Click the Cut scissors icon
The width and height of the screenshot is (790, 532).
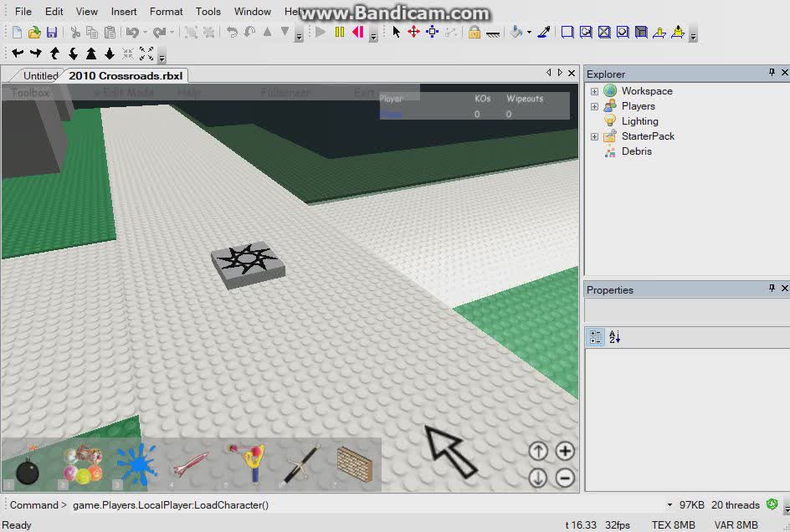pyautogui.click(x=75, y=33)
